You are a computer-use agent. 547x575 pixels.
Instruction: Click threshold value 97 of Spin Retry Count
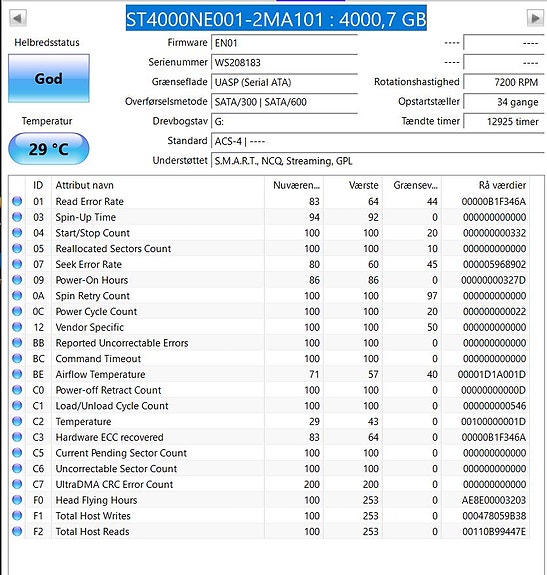tap(432, 296)
